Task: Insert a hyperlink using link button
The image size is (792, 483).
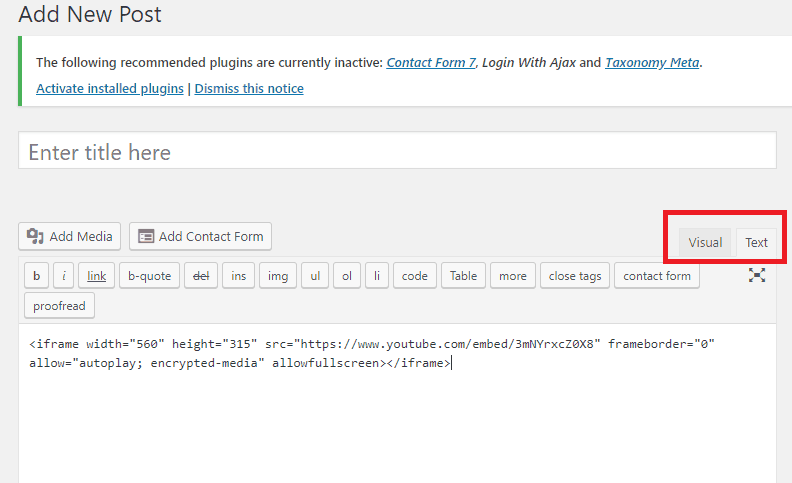Action: point(96,276)
